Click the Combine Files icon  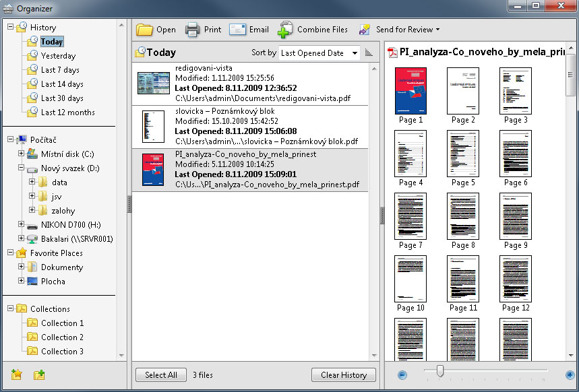click(x=286, y=30)
